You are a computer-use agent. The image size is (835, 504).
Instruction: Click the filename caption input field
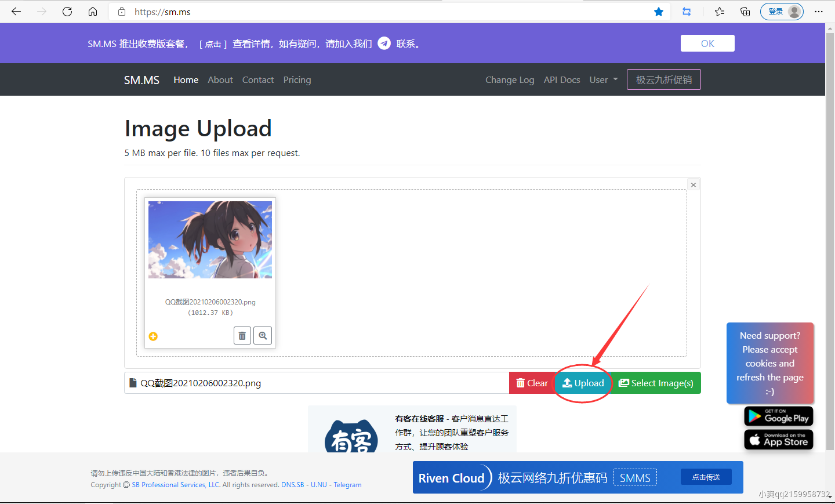tap(317, 383)
